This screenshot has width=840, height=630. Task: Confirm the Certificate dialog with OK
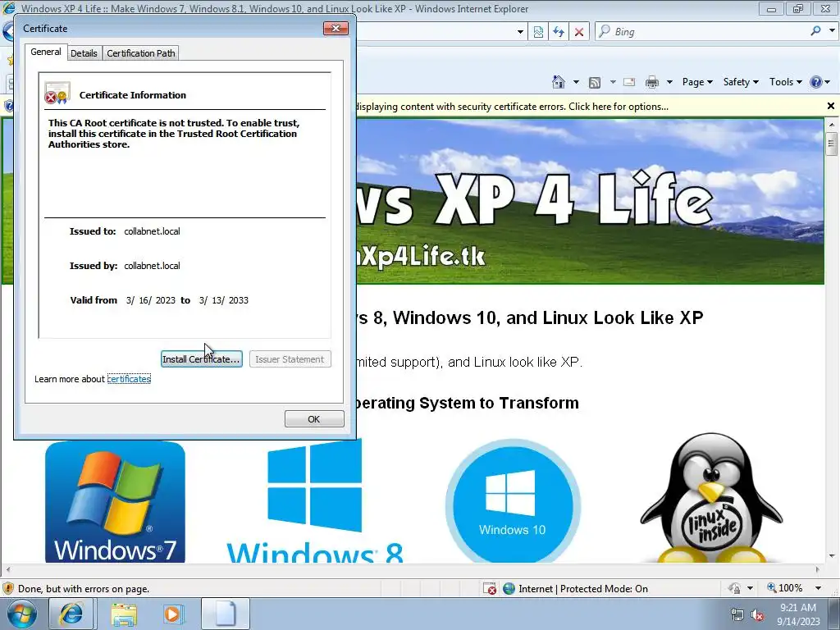coord(314,419)
